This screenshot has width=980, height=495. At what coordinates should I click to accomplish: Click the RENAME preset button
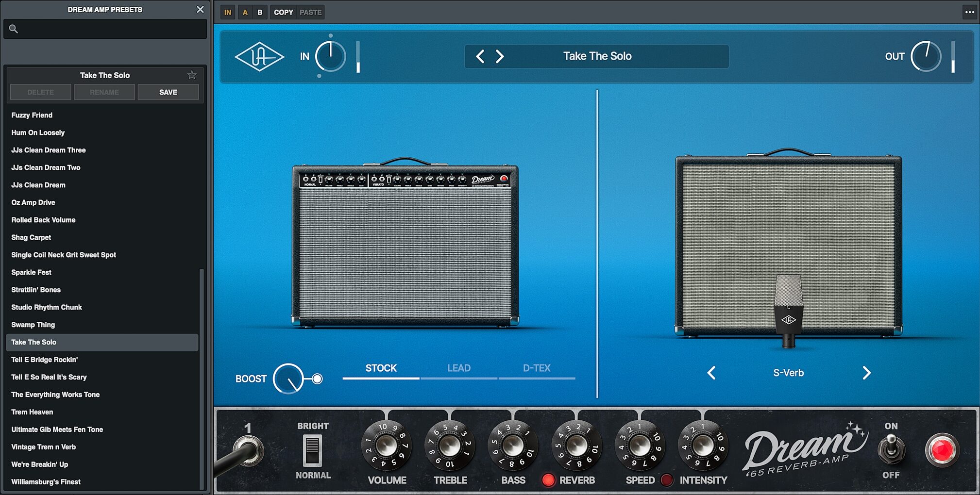point(104,92)
